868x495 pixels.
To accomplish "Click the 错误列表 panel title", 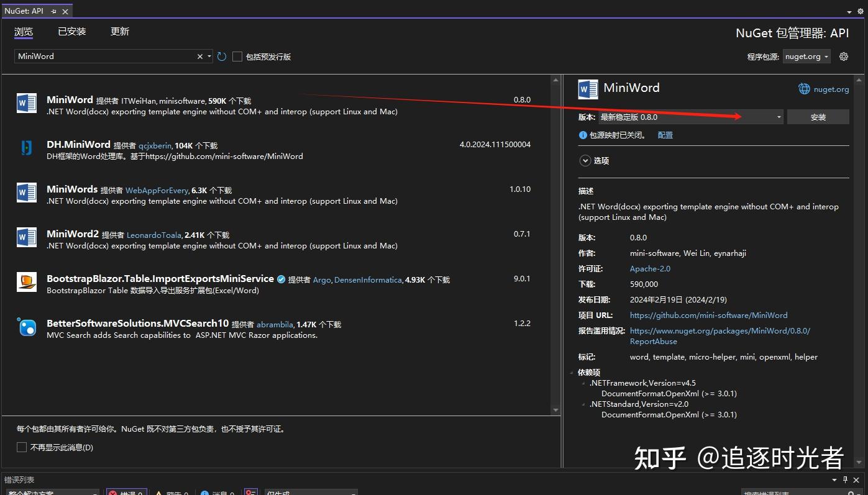I will (19, 479).
